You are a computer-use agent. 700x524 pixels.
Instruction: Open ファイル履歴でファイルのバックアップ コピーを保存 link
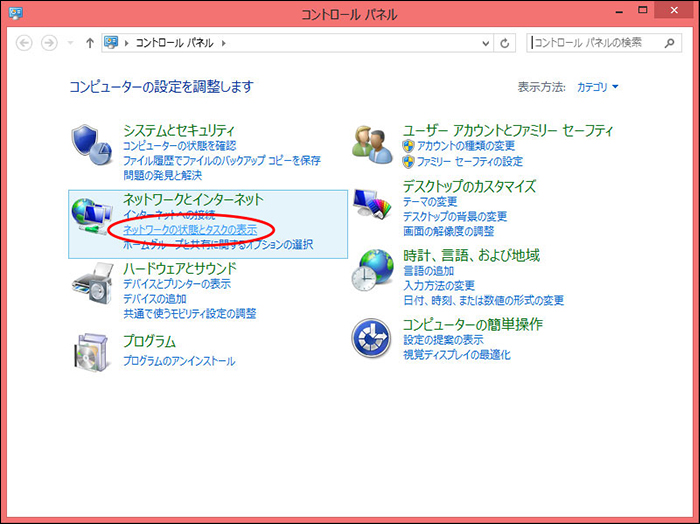(222, 160)
